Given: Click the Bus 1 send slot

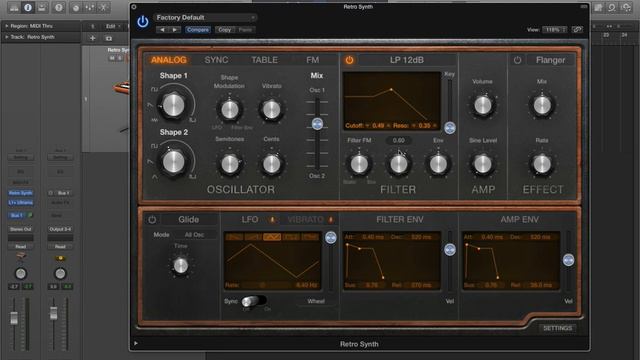Looking at the screenshot, I should click(x=16, y=215).
